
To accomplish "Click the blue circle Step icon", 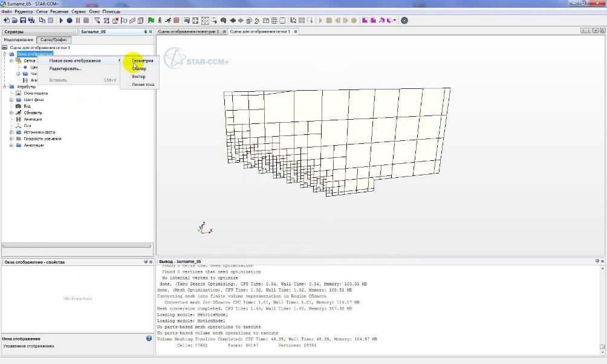I will pos(70,21).
